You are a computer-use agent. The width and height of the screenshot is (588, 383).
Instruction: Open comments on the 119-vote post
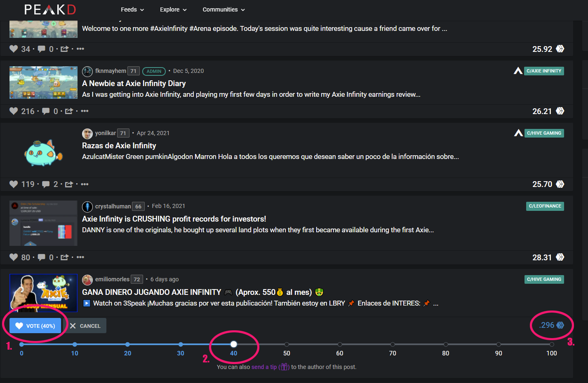tap(46, 184)
